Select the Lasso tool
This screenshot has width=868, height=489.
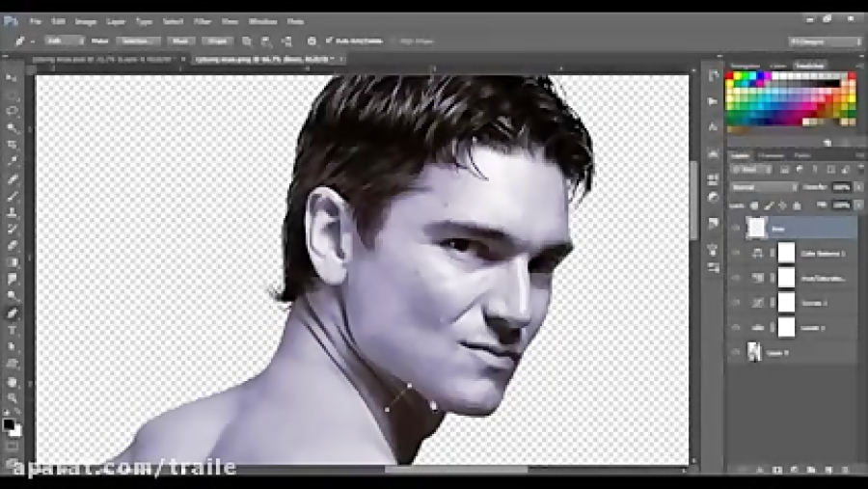point(12,111)
